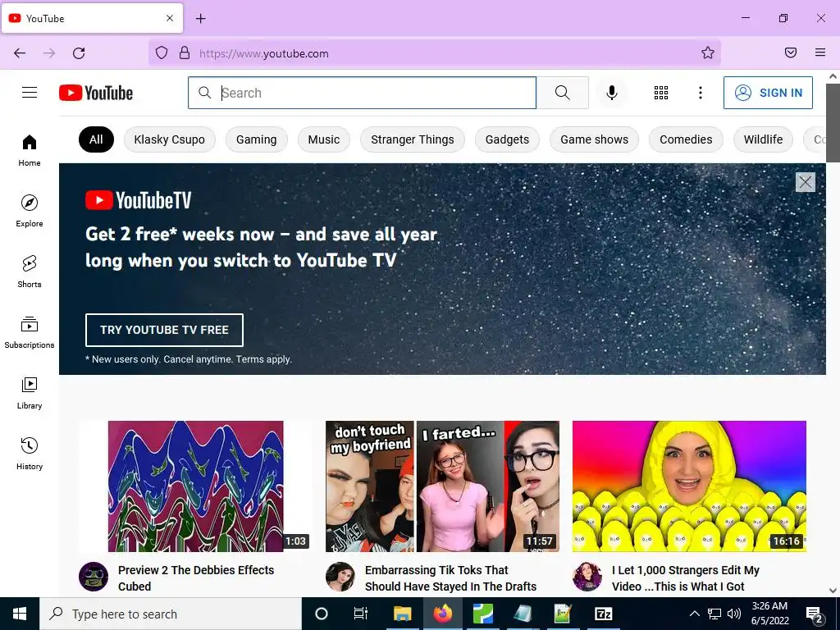Select the Comedies chip
840x630 pixels.
[x=686, y=139]
